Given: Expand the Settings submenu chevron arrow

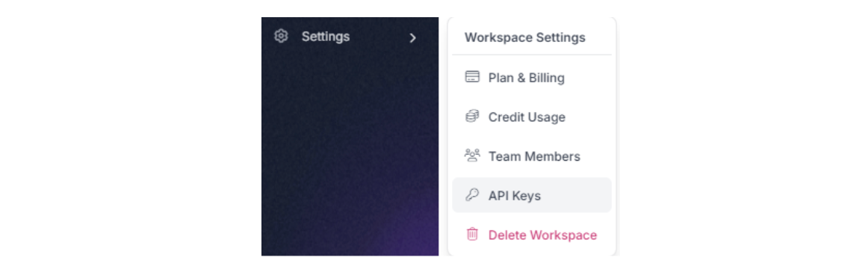Looking at the screenshot, I should pyautogui.click(x=412, y=37).
